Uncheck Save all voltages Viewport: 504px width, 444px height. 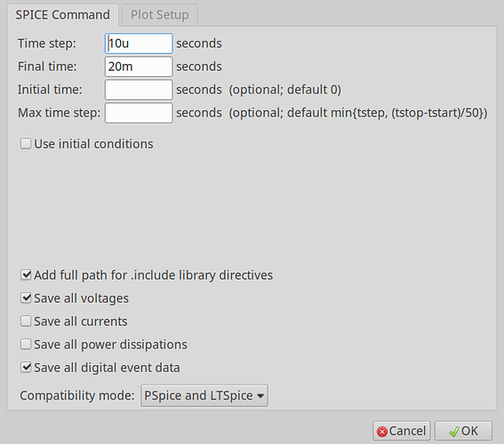26,298
